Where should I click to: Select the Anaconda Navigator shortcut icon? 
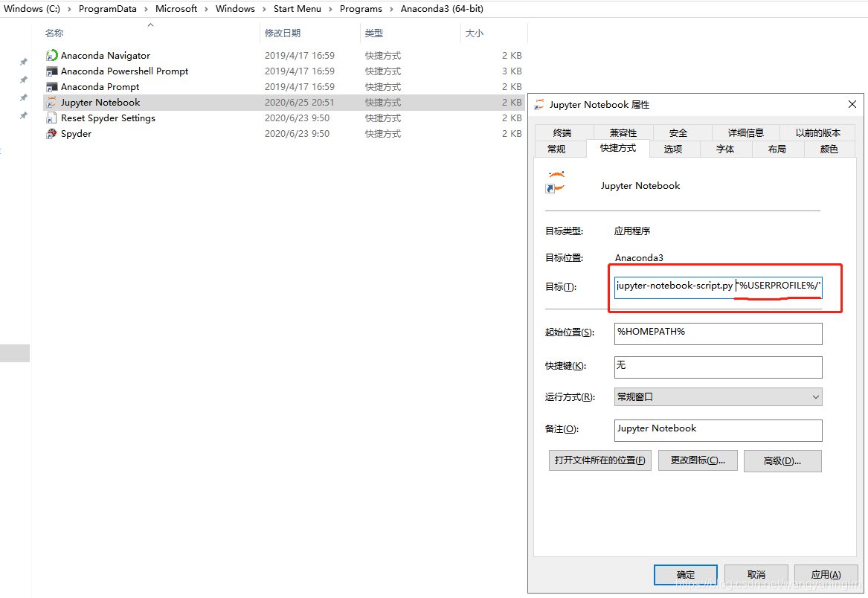(51, 55)
